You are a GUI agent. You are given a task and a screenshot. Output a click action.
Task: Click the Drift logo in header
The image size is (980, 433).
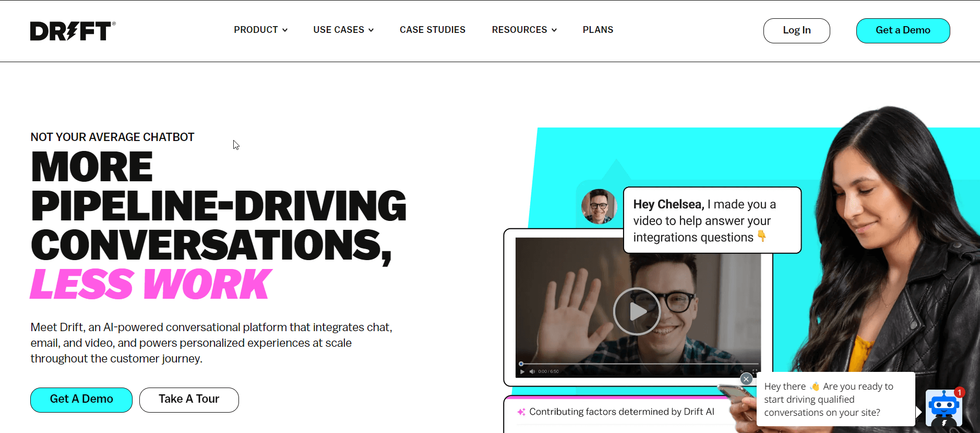tap(73, 31)
